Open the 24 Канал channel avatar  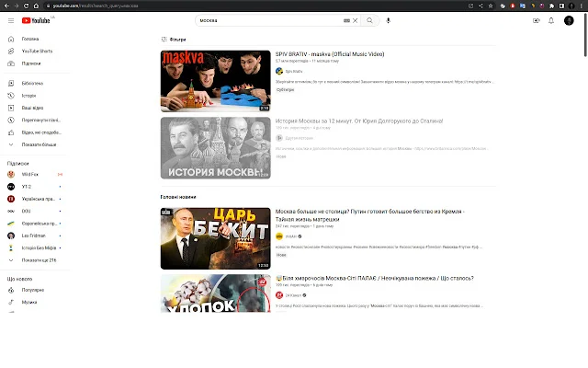click(x=279, y=295)
